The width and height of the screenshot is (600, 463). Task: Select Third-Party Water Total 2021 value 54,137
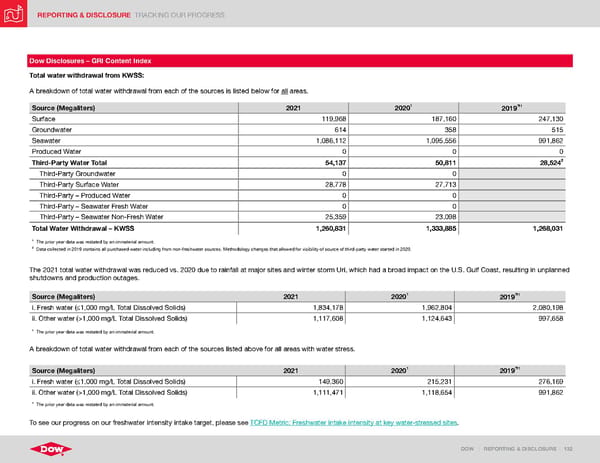[336, 163]
